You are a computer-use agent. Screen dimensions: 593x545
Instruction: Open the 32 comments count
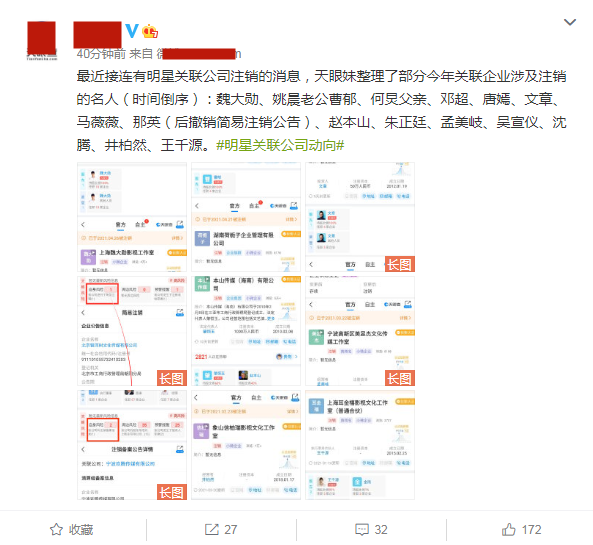pos(381,529)
